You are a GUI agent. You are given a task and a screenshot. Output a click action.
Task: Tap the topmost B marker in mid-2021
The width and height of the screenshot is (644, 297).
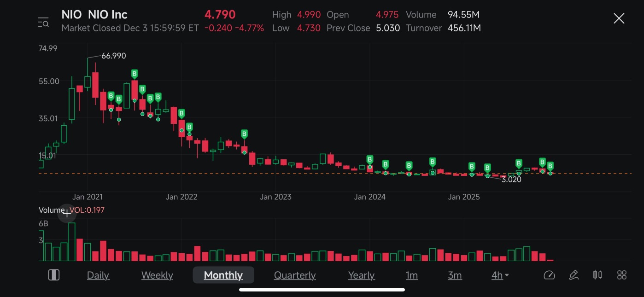pos(135,74)
